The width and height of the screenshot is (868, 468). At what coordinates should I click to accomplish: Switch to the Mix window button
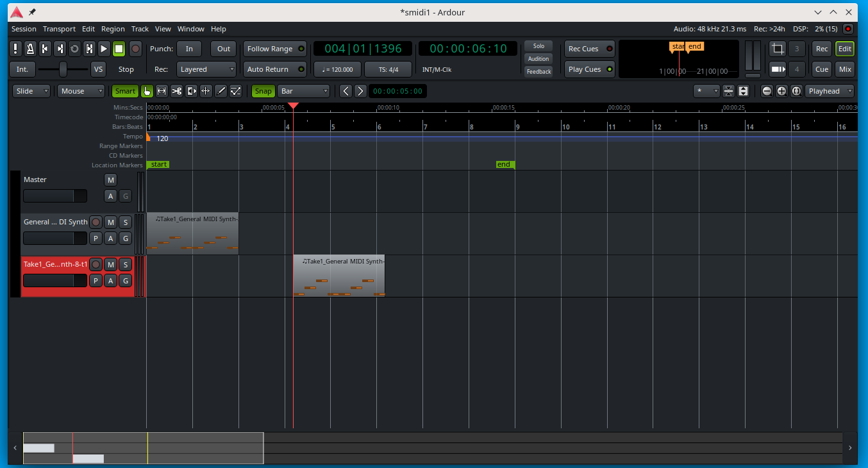click(x=845, y=69)
